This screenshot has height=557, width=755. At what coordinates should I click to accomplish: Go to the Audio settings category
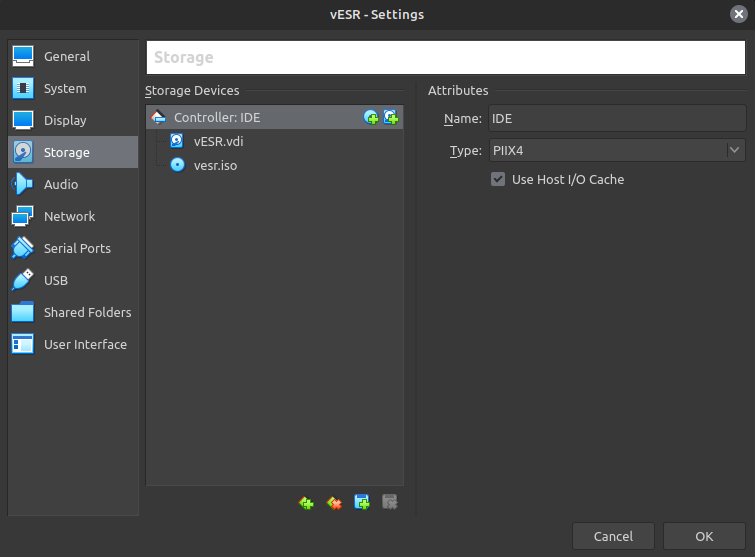tap(61, 185)
